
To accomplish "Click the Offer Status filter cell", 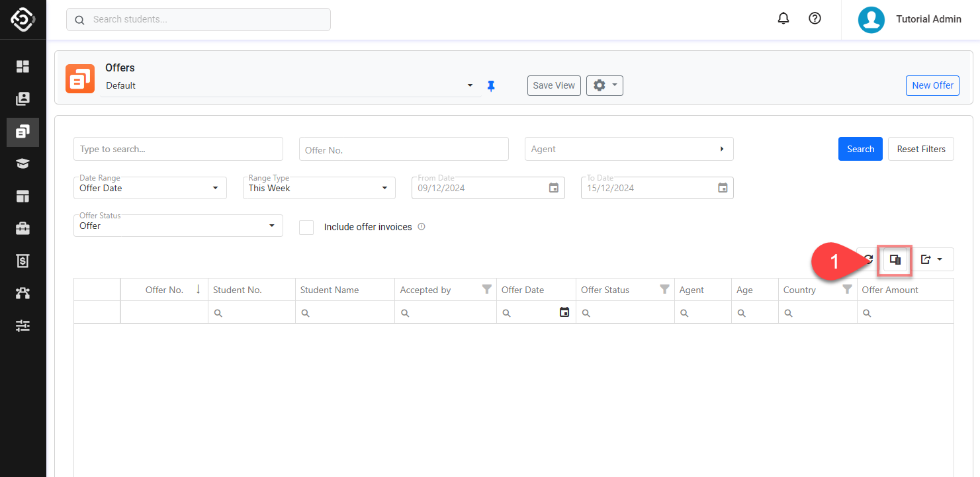I will tap(625, 312).
